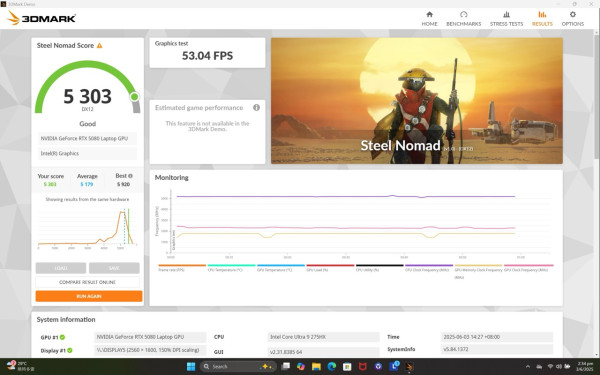
Task: Open Task View in the taskbar
Action: pyautogui.click(x=285, y=367)
